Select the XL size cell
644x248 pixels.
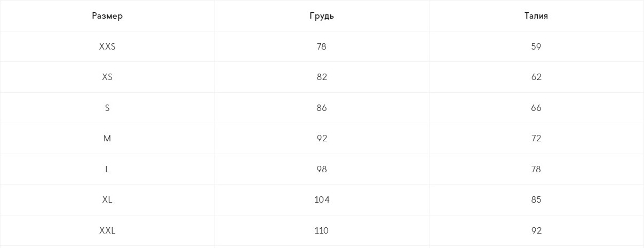[107, 200]
